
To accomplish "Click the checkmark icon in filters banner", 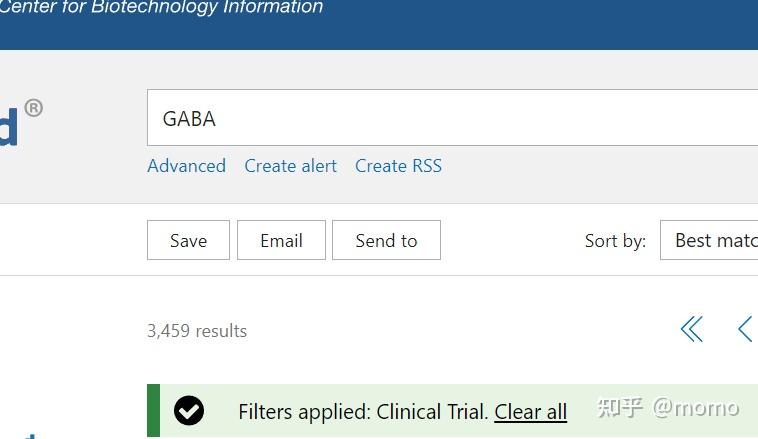I will [189, 411].
